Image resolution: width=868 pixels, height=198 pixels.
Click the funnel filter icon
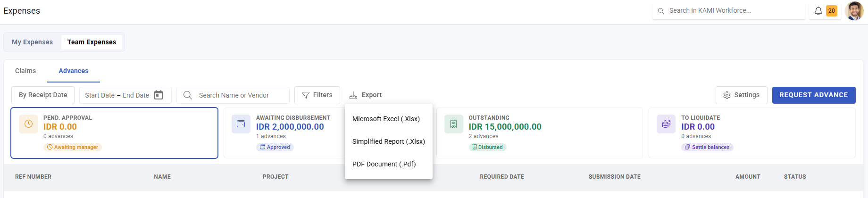(306, 95)
